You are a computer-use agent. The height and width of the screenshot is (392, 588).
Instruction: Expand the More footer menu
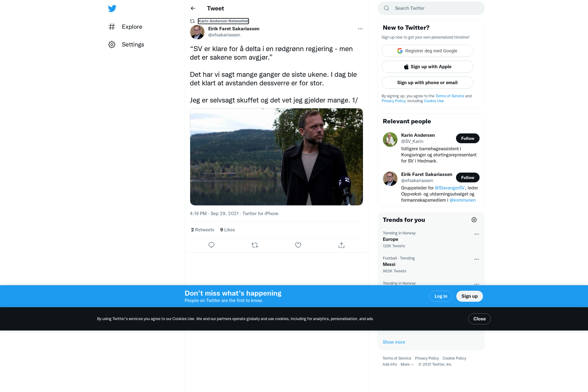[x=407, y=364]
